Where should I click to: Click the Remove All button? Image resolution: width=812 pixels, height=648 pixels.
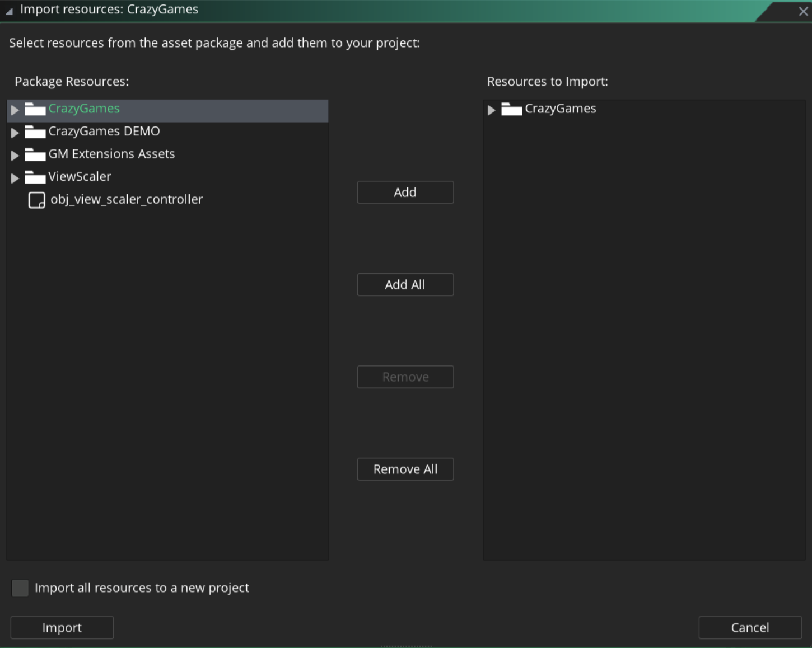click(405, 469)
